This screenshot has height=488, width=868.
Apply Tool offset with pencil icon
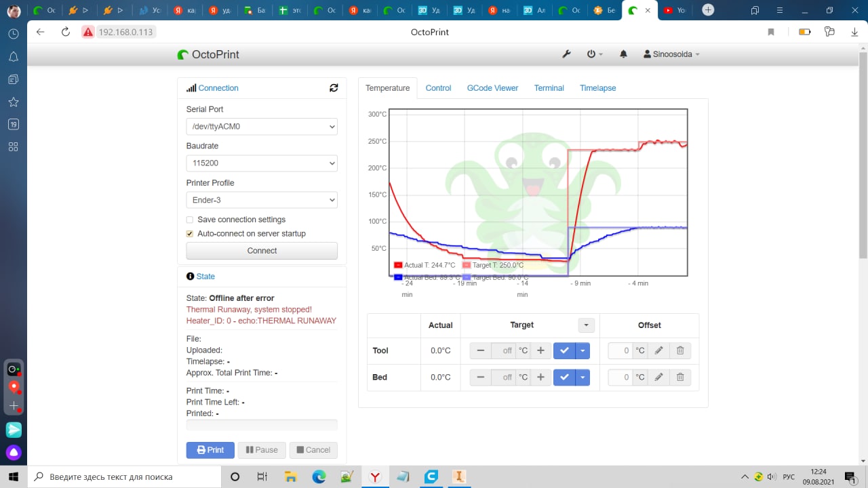coord(658,350)
